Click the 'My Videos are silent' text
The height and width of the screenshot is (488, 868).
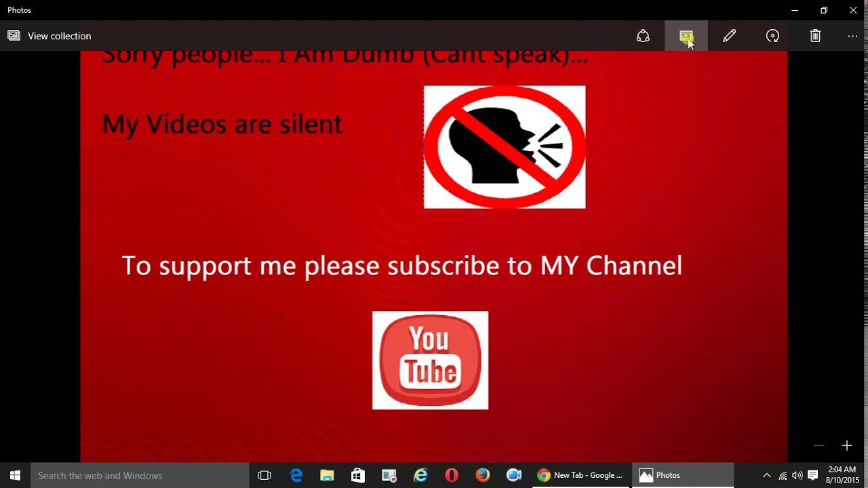click(222, 125)
